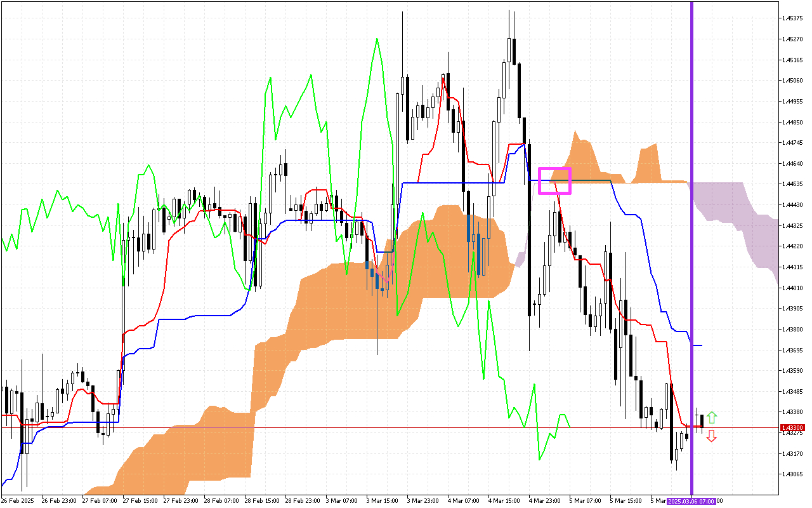Click price level 1.43590 on the scale
The width and height of the screenshot is (812, 508).
[792, 371]
